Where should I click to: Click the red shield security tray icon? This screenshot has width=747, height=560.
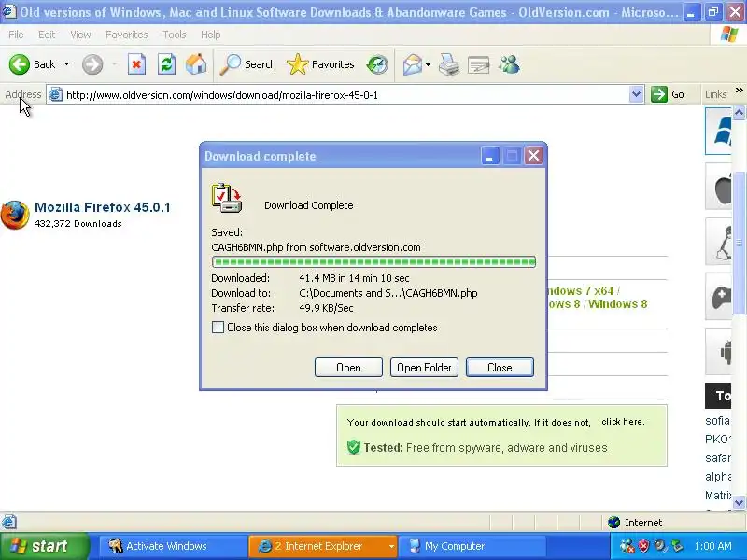click(x=643, y=546)
